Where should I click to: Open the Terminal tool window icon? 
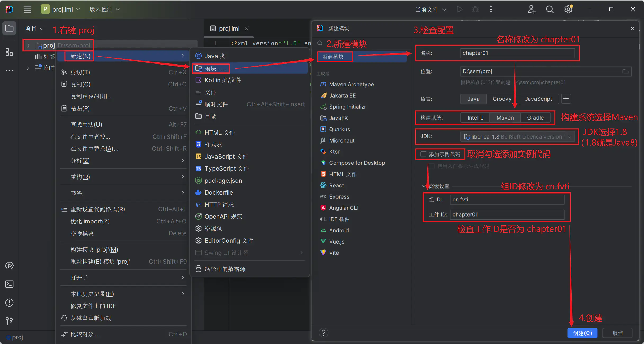point(9,284)
